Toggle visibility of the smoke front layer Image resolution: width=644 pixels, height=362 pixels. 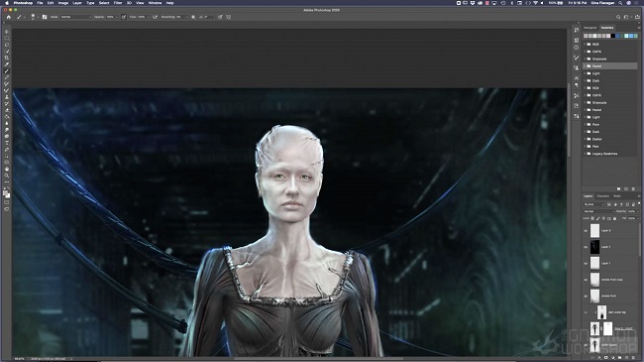point(586,297)
